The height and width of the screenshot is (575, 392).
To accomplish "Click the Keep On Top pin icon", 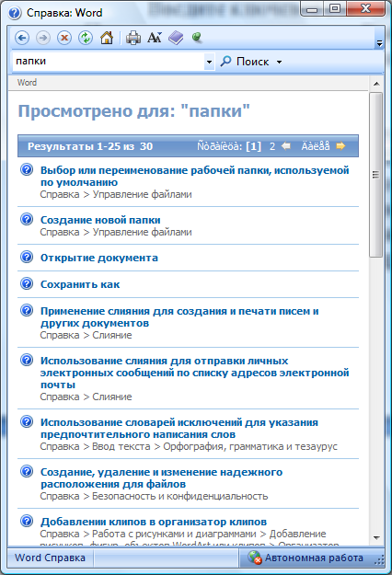I will point(197,37).
